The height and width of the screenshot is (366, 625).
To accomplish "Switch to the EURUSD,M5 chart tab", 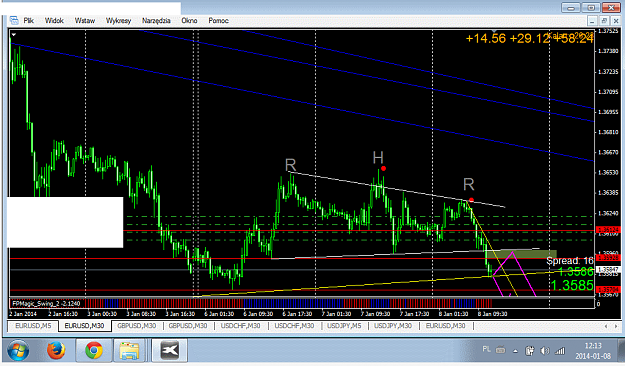I will 33,326.
